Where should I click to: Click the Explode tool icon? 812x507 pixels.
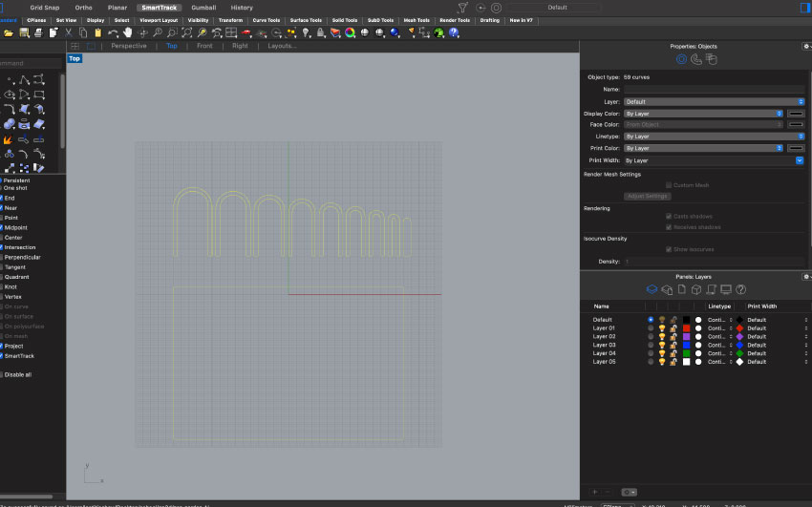(x=9, y=138)
